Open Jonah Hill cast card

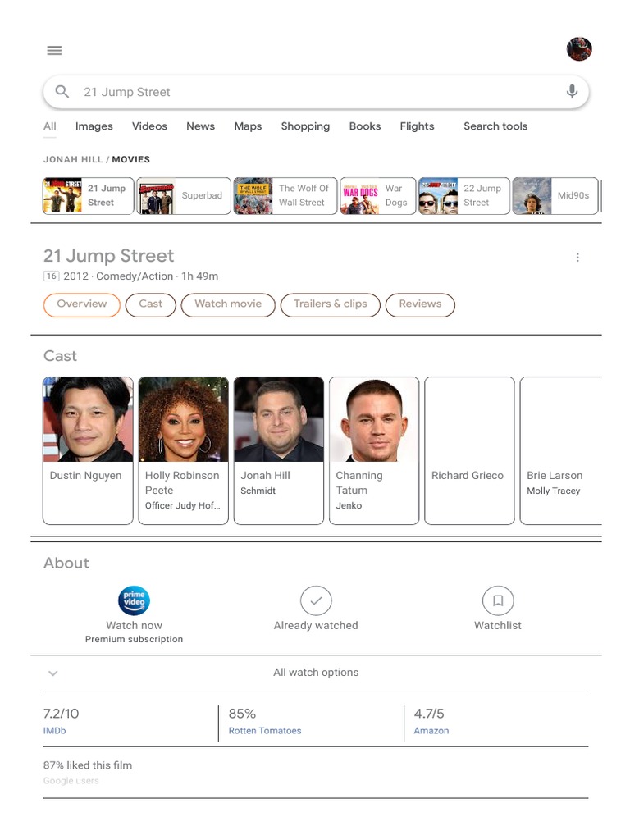click(x=279, y=450)
